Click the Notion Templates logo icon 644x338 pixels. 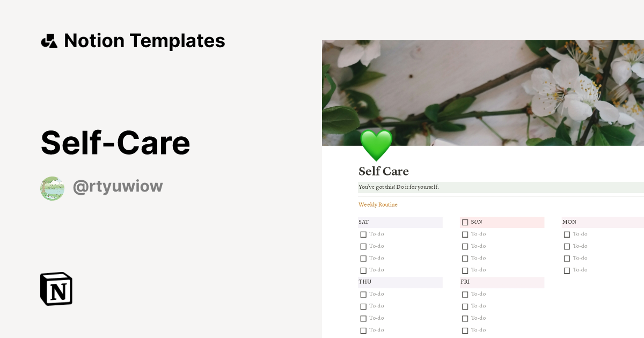point(49,40)
